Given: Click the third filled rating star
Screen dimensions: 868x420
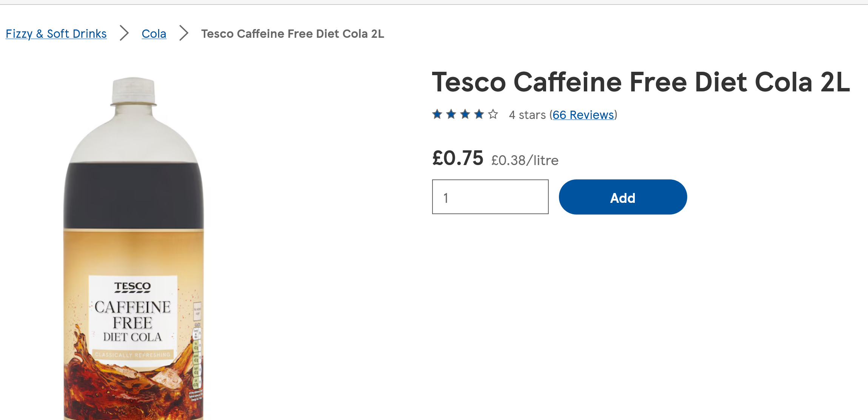Looking at the screenshot, I should [x=465, y=114].
